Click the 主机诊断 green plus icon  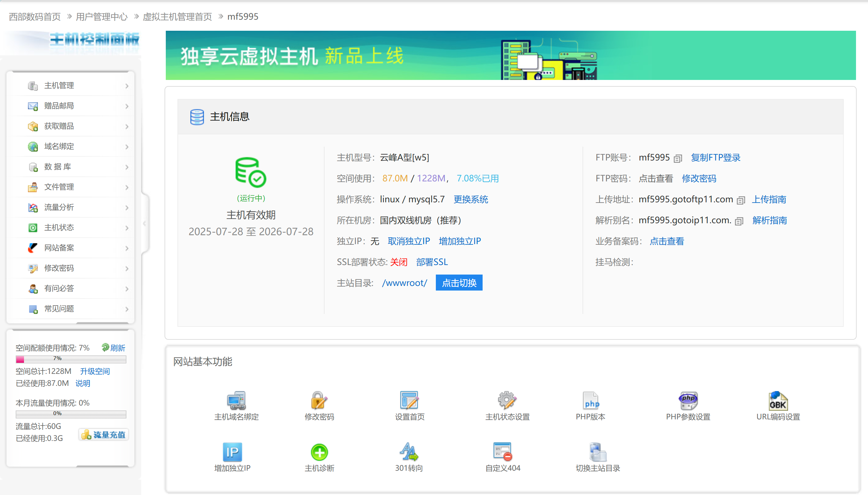click(319, 452)
